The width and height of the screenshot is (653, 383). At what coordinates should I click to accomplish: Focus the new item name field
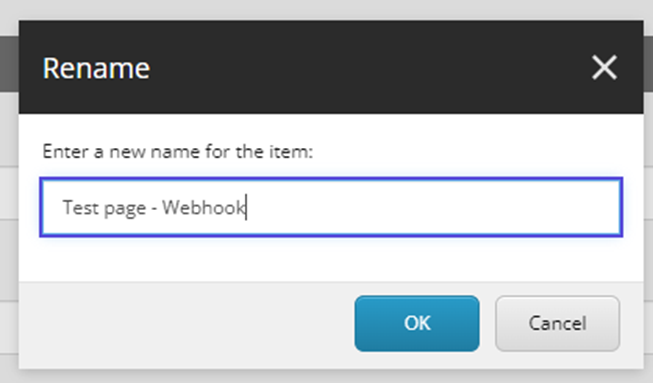331,207
